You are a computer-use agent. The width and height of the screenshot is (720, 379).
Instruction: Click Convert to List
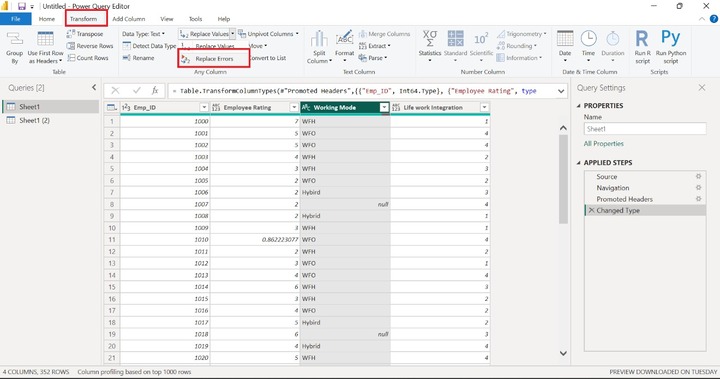pyautogui.click(x=268, y=58)
